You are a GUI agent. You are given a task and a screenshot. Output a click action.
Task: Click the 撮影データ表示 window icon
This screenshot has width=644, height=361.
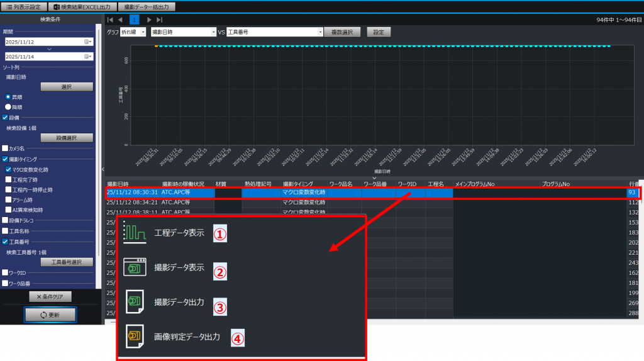click(x=135, y=267)
